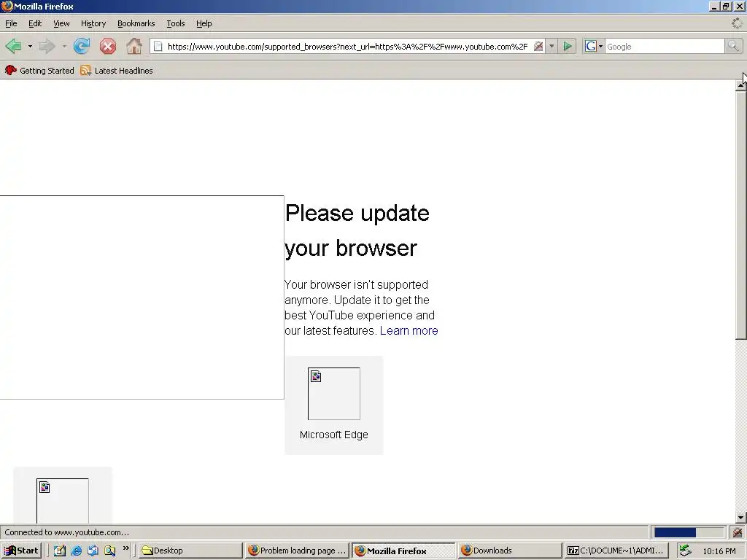Expand the address bar URL history dropdown
Screen dimensions: 747x560
[551, 46]
